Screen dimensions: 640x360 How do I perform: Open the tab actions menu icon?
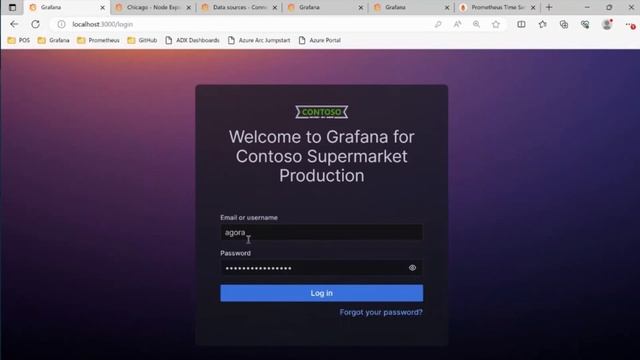13,7
